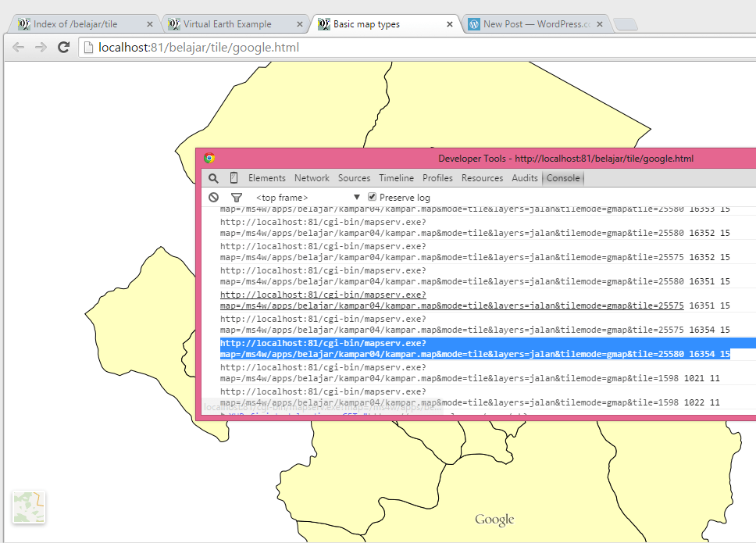Toggle the device mode phone icon

point(234,178)
